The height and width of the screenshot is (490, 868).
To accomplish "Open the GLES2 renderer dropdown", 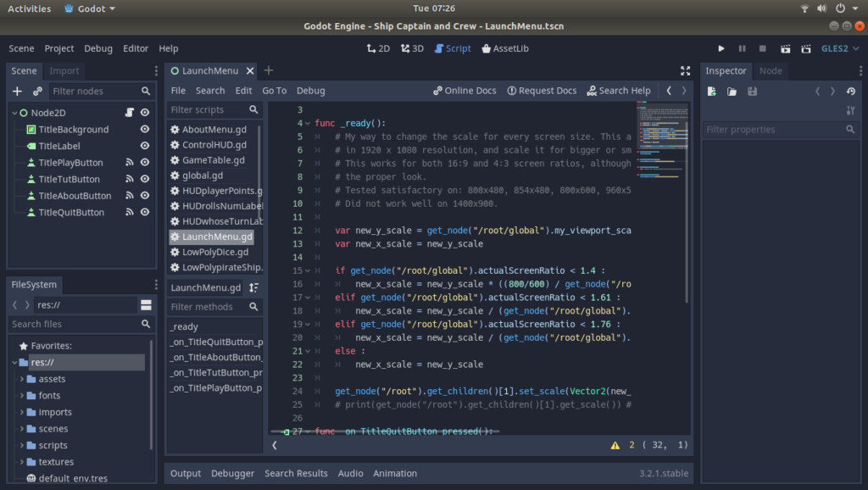I will pos(839,49).
